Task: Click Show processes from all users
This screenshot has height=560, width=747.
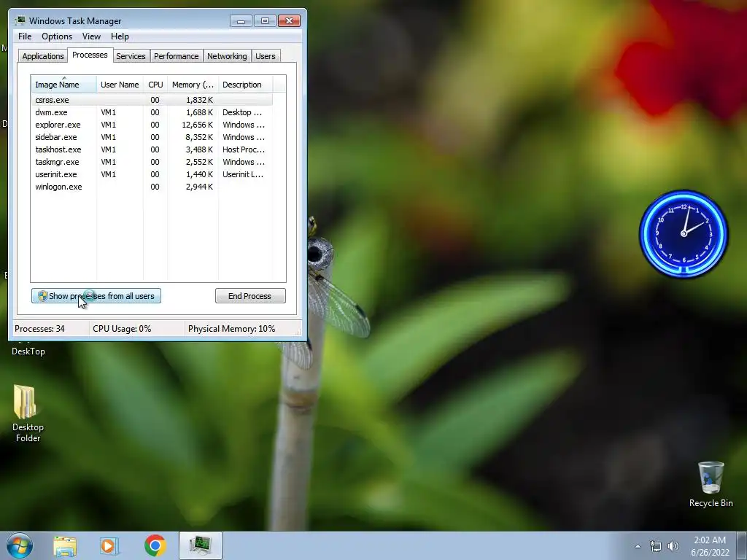Action: click(x=96, y=296)
